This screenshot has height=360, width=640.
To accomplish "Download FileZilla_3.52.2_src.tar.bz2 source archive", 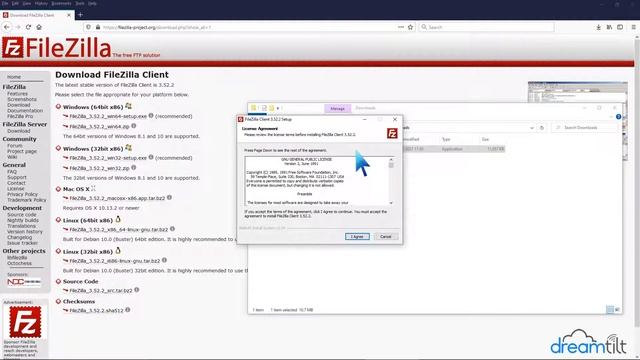I will tap(101, 291).
